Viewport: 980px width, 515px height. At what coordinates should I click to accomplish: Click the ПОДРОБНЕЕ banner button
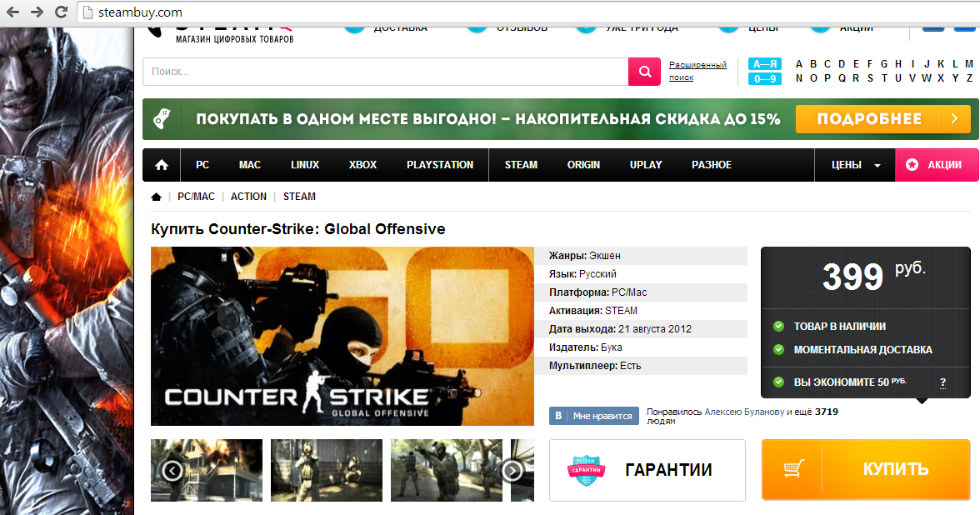[x=882, y=118]
